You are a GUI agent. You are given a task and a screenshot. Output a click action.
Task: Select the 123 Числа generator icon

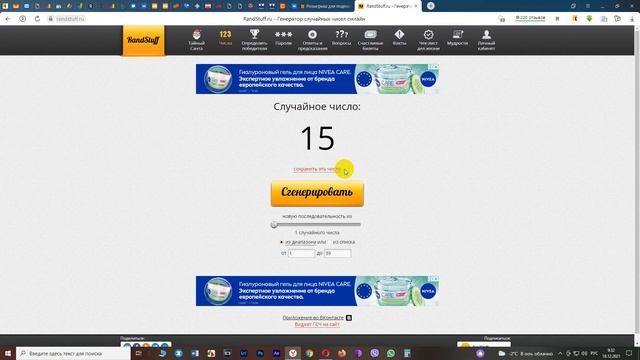pos(225,38)
